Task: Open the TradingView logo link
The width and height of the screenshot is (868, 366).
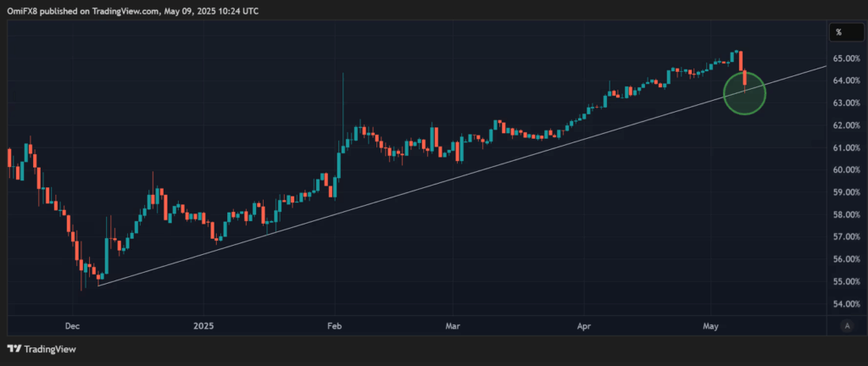Action: pyautogui.click(x=42, y=349)
